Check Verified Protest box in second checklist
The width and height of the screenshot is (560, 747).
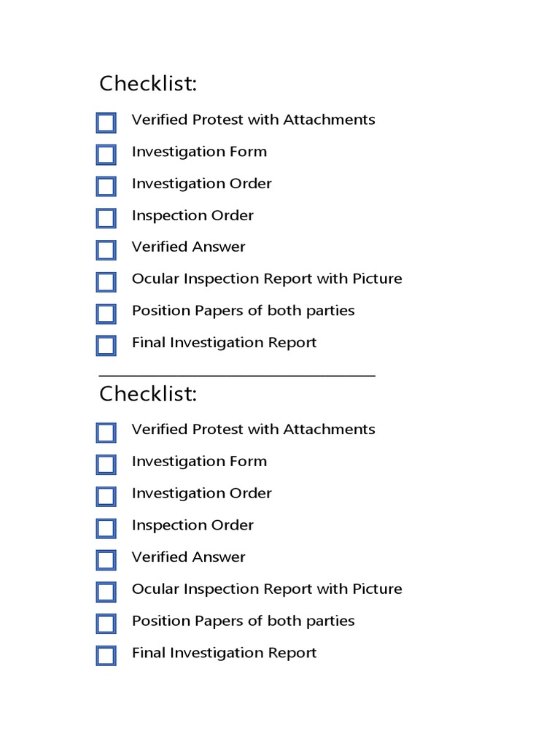tap(106, 433)
